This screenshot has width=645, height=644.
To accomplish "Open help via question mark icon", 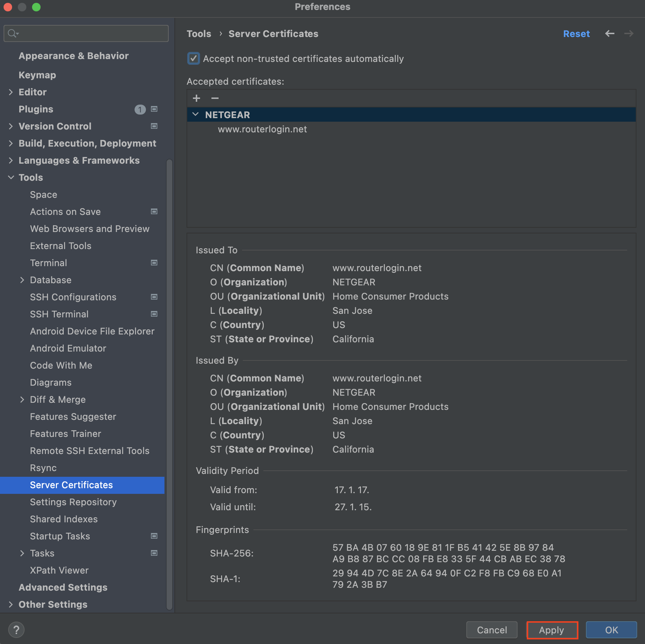I will 16,630.
